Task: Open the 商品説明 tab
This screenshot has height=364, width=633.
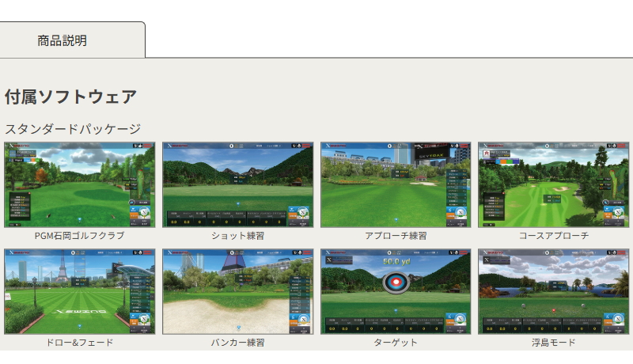Action: (72, 40)
